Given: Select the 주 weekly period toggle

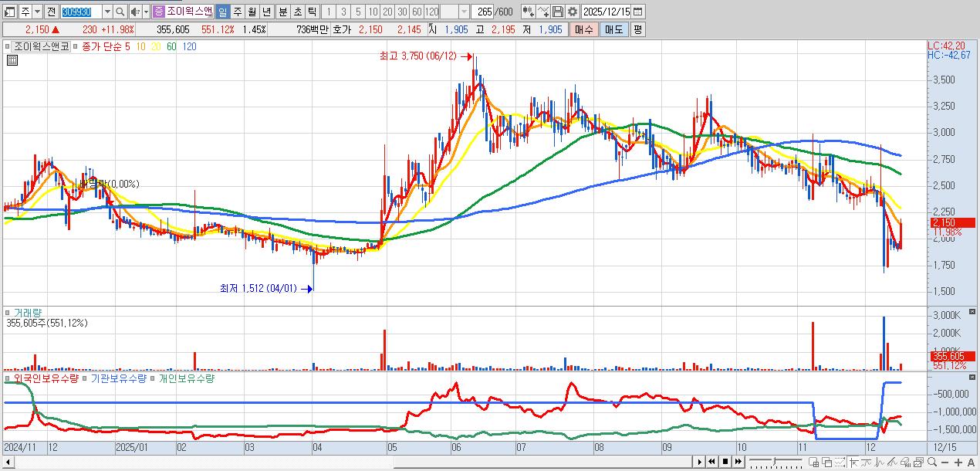Looking at the screenshot, I should (x=237, y=12).
